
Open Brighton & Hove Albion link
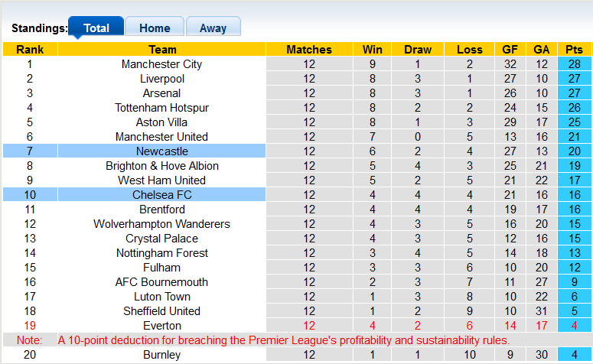click(x=161, y=166)
